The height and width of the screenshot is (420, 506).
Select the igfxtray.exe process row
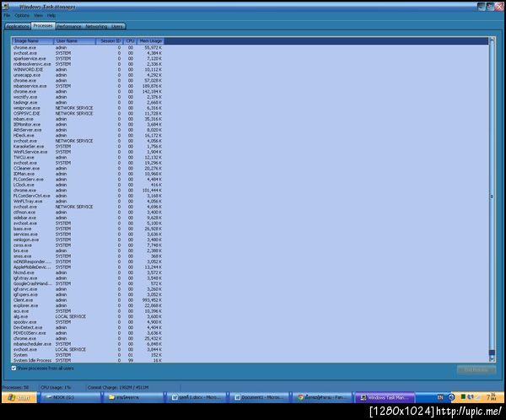(88, 278)
